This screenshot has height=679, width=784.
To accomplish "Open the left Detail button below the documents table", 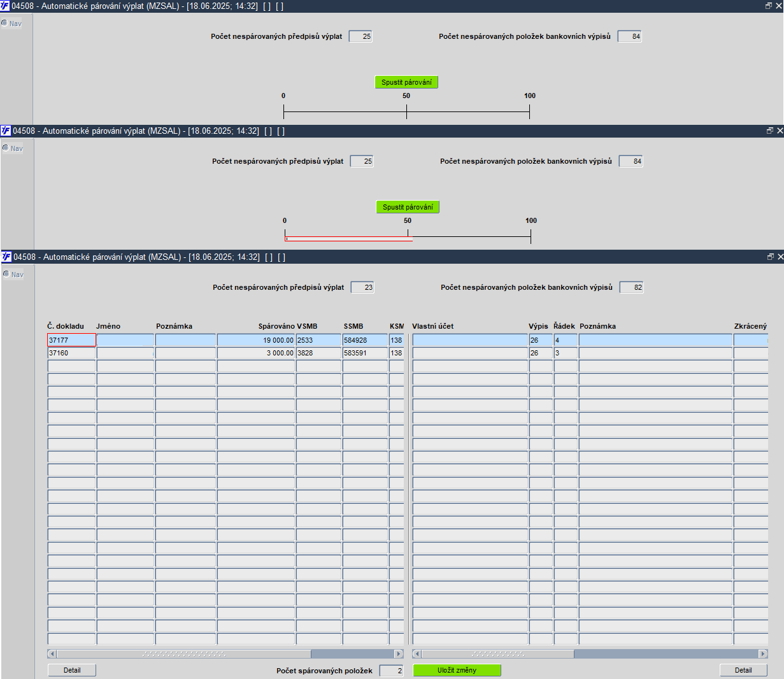I will click(72, 670).
